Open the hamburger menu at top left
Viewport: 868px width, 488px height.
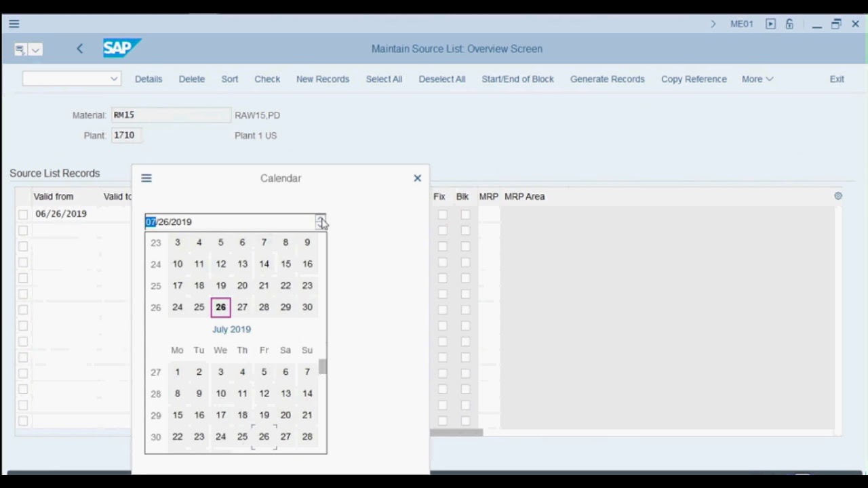click(14, 24)
